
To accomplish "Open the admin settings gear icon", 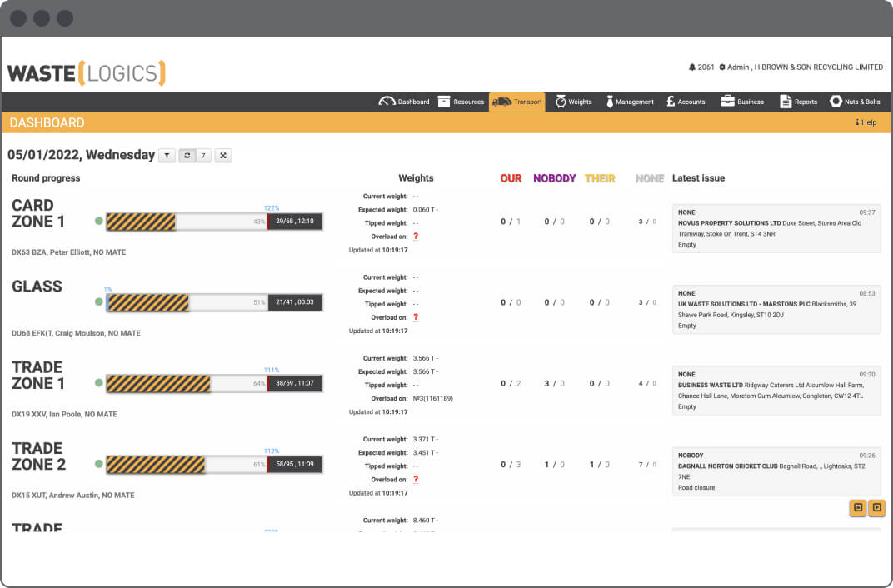I will pos(722,67).
